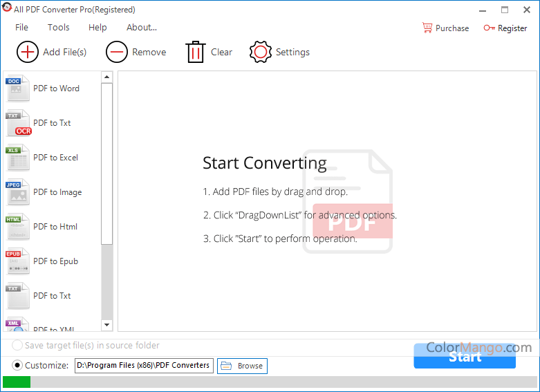This screenshot has height=392, width=540.
Task: Click the PDF to Html text
Action: [55, 227]
